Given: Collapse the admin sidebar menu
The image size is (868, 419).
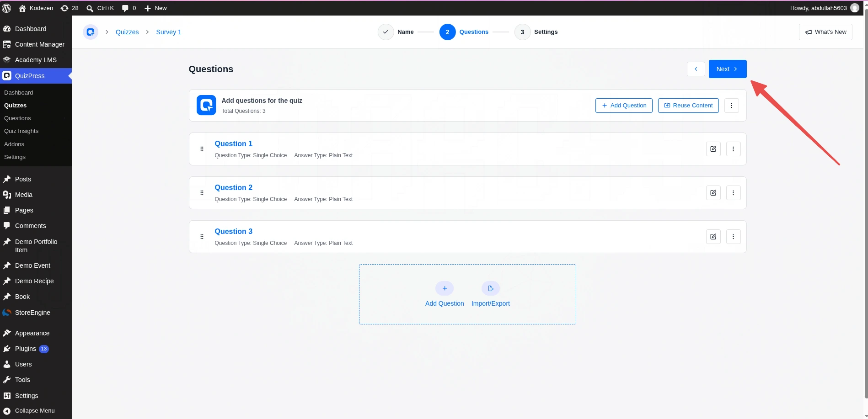Looking at the screenshot, I should click(36, 411).
